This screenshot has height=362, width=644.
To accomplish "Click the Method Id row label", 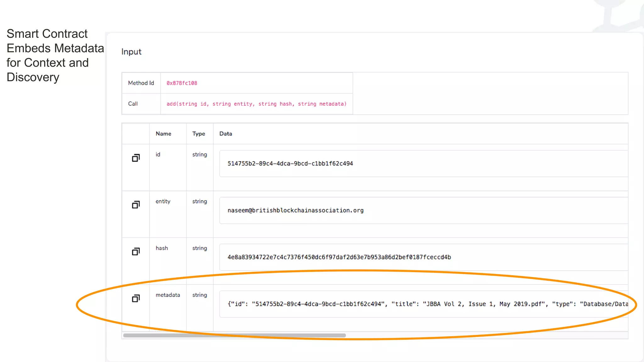I will click(141, 83).
